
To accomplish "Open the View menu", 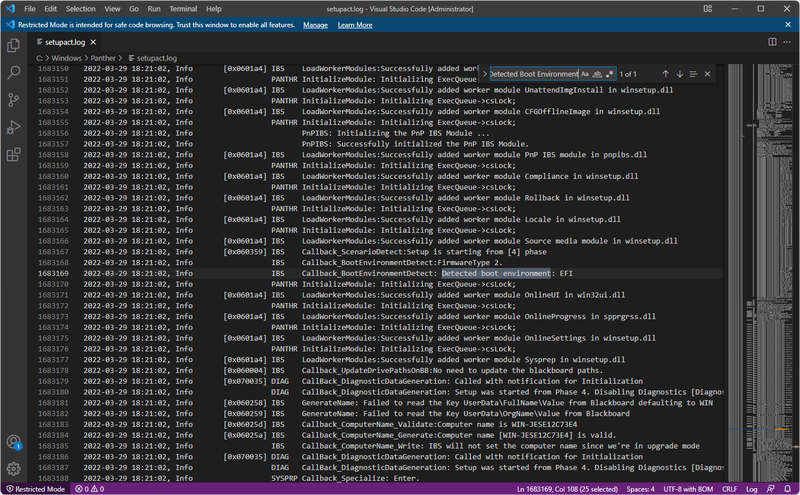I will [x=112, y=9].
